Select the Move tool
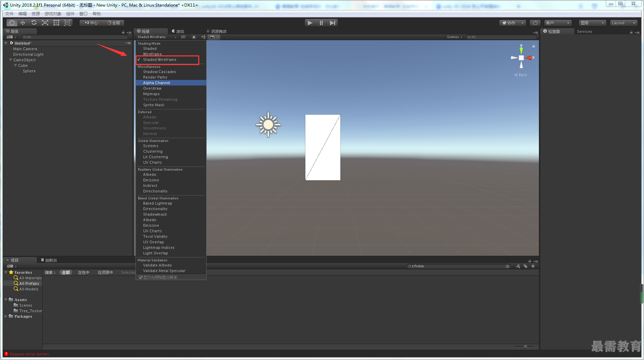644x360 pixels. 23,23
